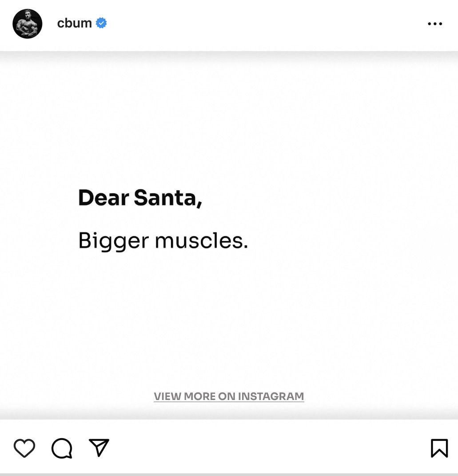Open the three-dot more options menu

pos(435,24)
